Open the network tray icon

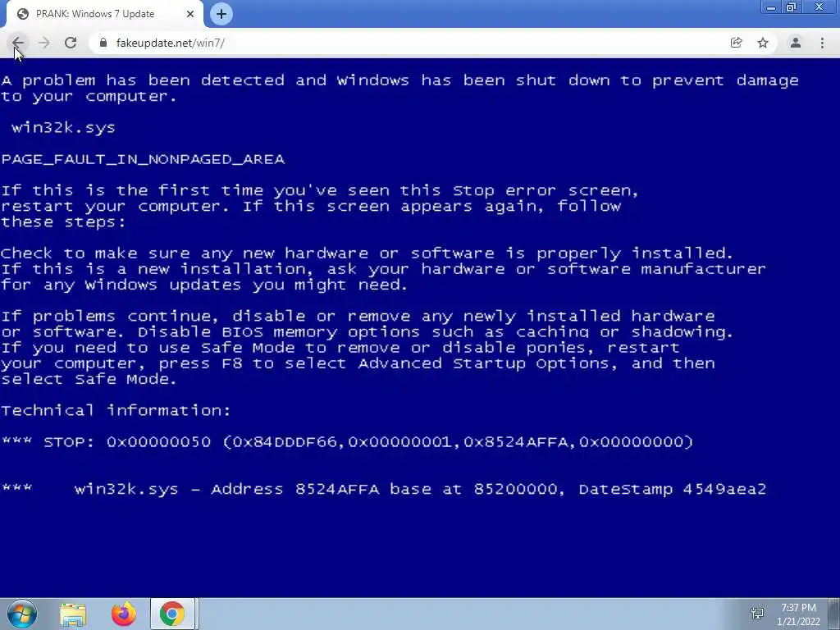pyautogui.click(x=757, y=614)
